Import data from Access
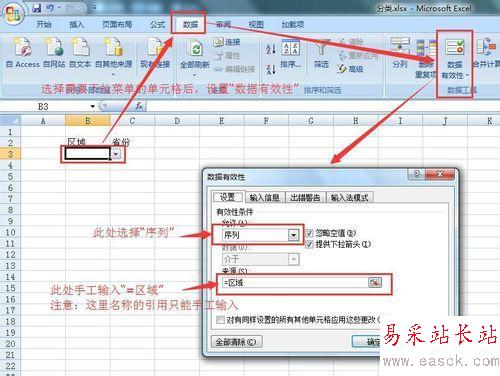500x376 pixels. pos(23,52)
